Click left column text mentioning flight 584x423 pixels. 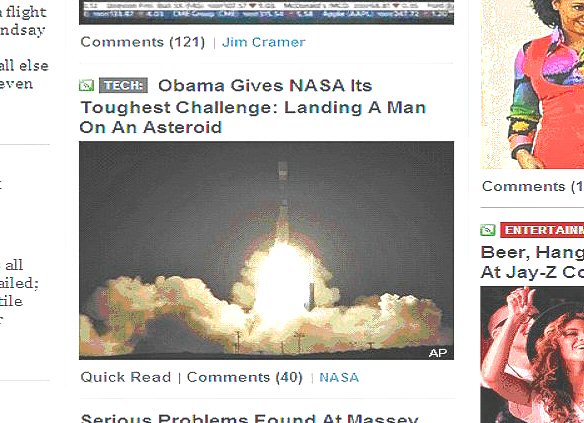[x=23, y=12]
